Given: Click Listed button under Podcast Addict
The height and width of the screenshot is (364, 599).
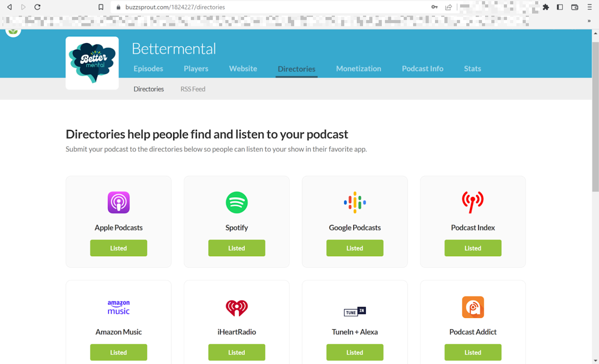Looking at the screenshot, I should [x=473, y=352].
